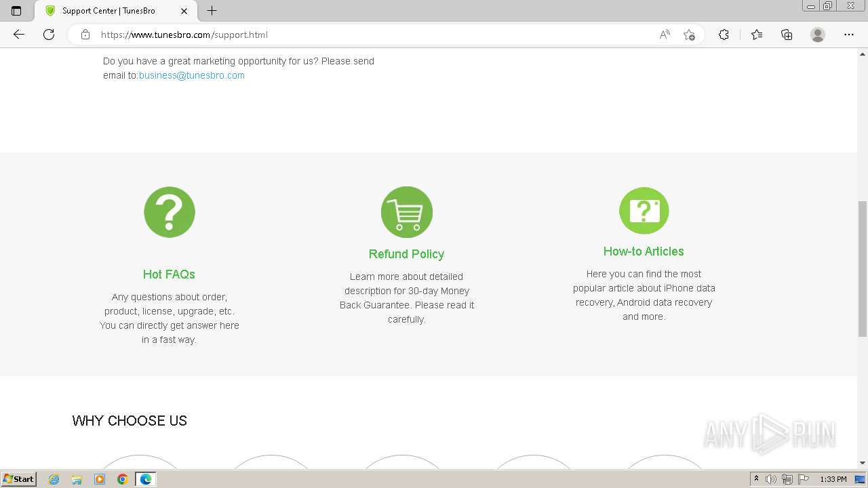Screen dimensions: 868x488
Task: View site information via the lock icon
Action: pos(85,35)
